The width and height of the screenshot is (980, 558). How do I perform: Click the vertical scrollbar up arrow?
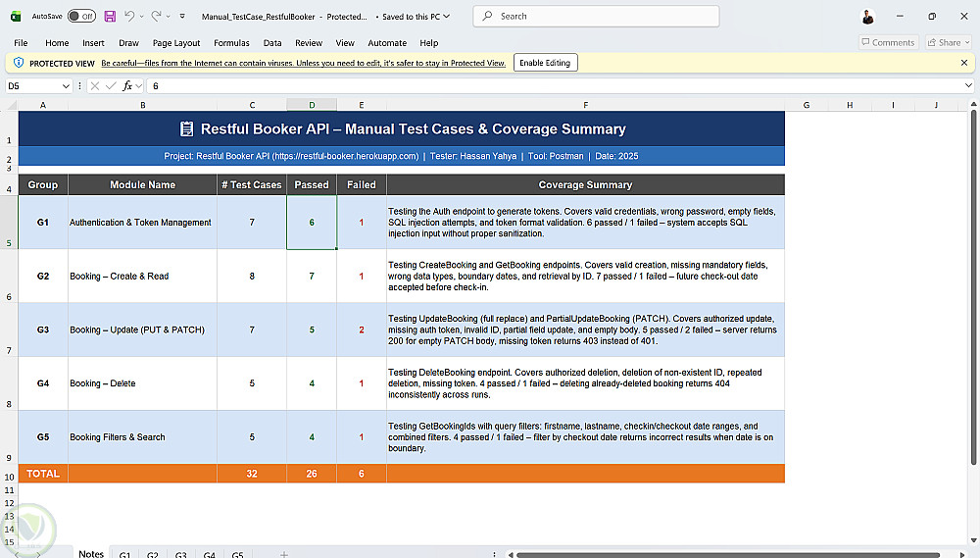coord(973,104)
